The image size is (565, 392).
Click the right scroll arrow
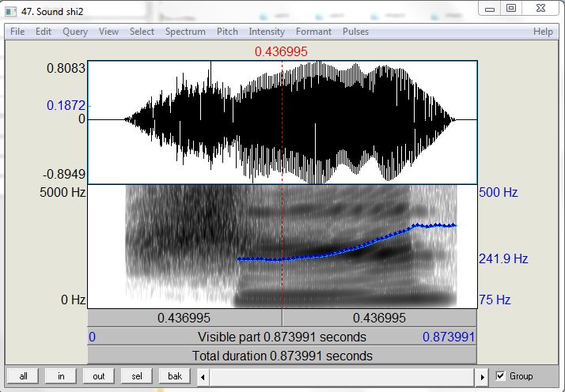(x=482, y=377)
